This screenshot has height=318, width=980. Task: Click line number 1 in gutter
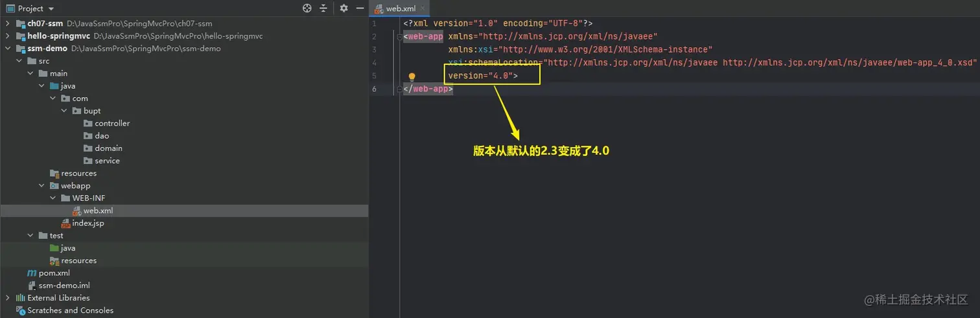point(375,23)
